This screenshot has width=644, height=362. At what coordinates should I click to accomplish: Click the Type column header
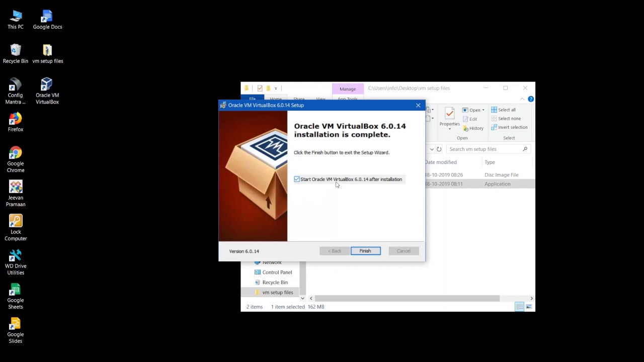point(490,162)
